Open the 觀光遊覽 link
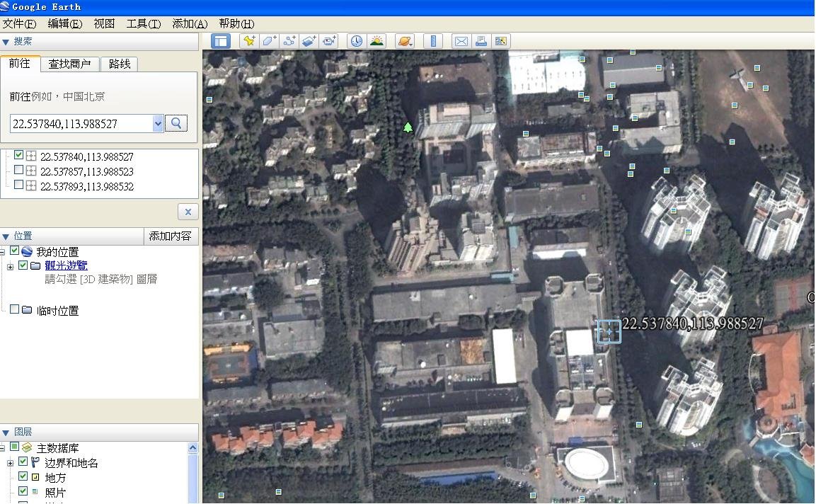816x504 pixels. [66, 265]
